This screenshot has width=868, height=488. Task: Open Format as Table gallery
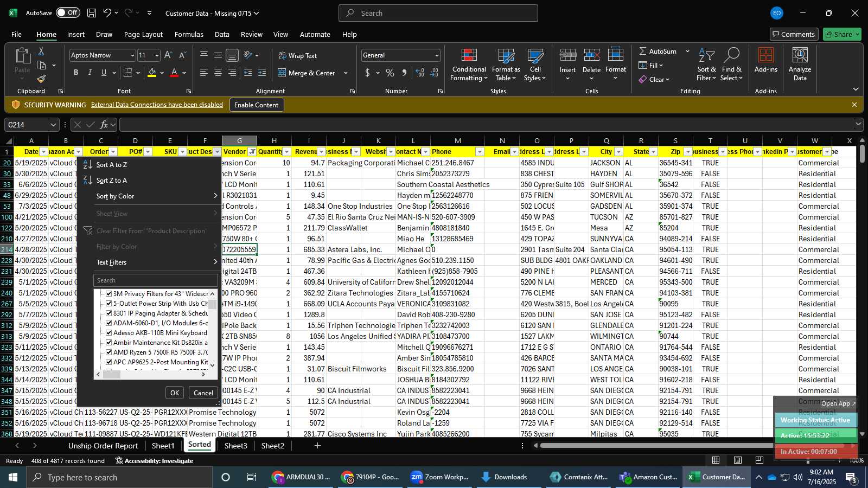tap(506, 65)
